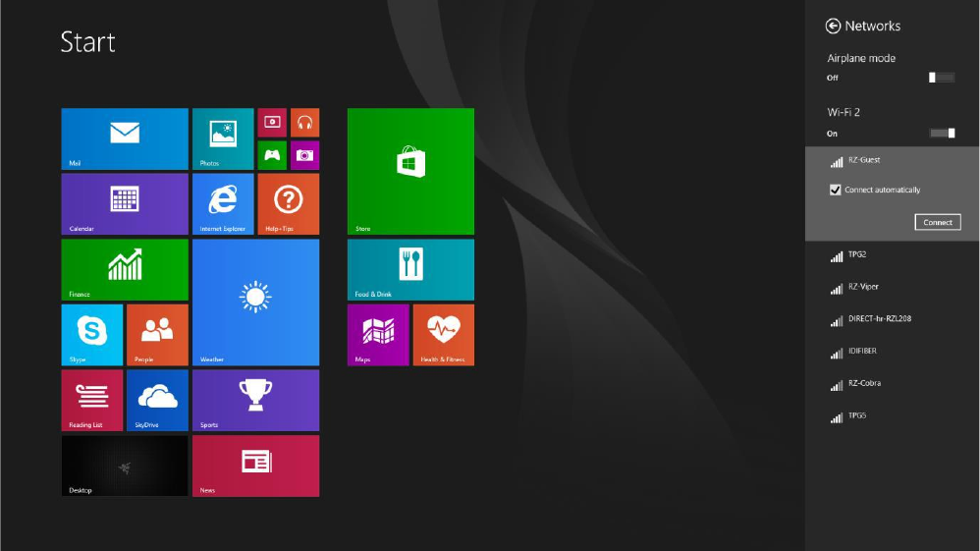Open the Sports trophy tile
The width and height of the screenshot is (980, 551).
(255, 401)
